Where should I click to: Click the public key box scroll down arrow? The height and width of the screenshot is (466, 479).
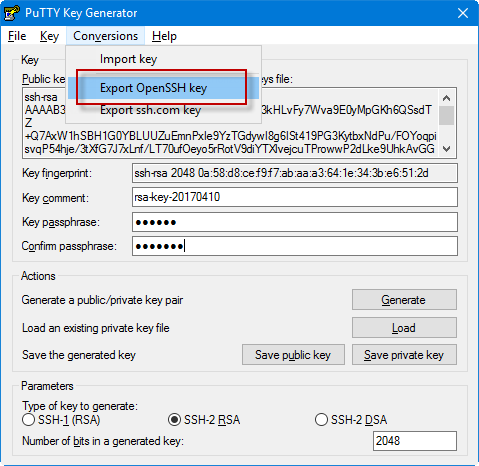[446, 149]
